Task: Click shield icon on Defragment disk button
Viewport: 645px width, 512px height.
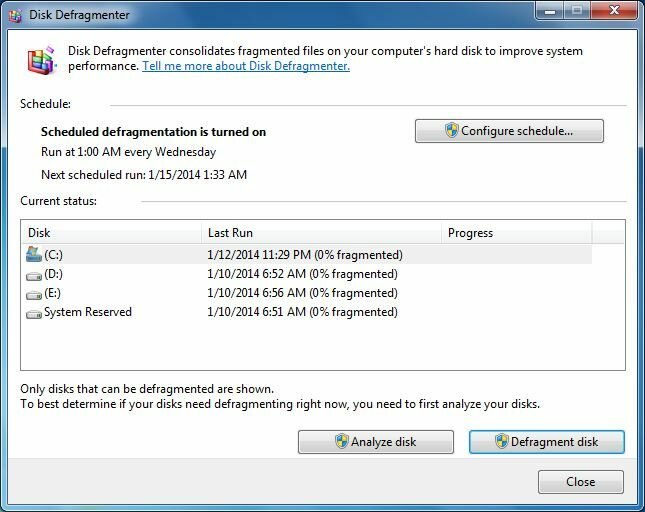Action: point(501,441)
